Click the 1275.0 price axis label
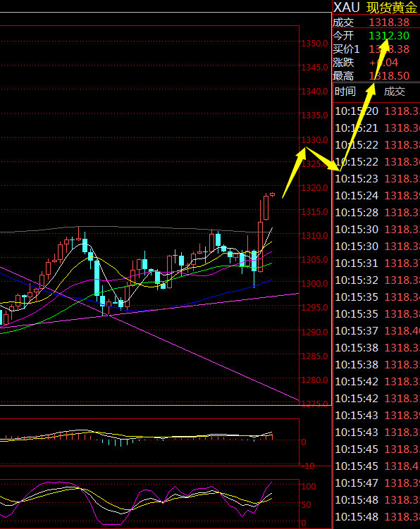 (x=315, y=404)
